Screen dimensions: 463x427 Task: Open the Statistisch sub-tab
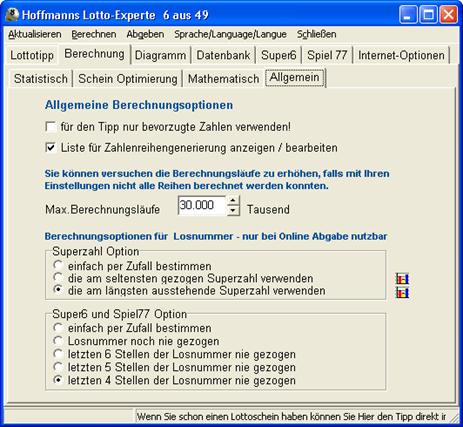pos(41,79)
